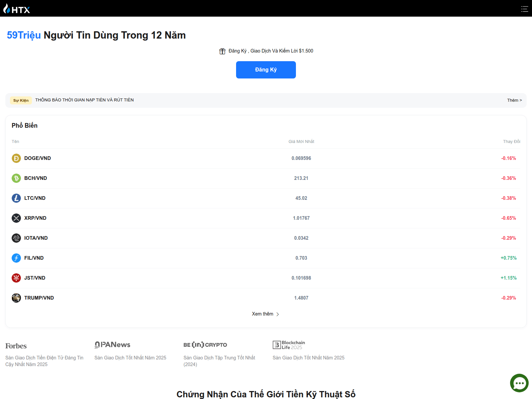The height and width of the screenshot is (399, 532).
Task: Click the Forbes logo
Action: coord(16,346)
